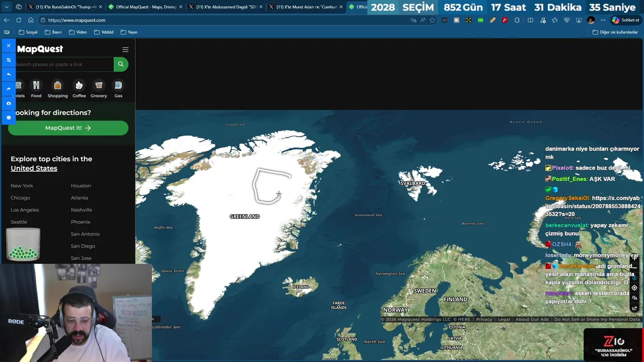Open the Sosyal bookmarks folder

point(28,32)
